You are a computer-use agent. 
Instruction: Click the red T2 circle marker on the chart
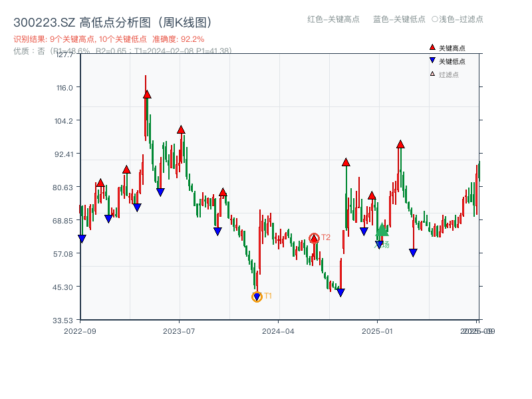point(315,237)
